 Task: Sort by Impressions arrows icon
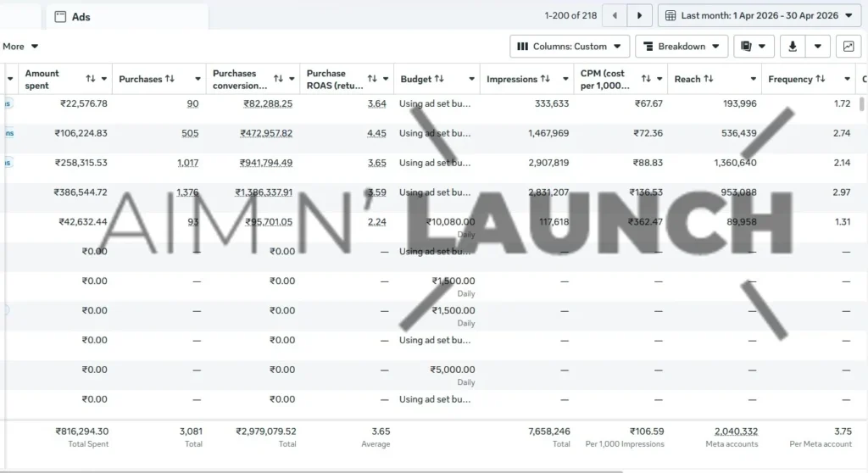545,79
